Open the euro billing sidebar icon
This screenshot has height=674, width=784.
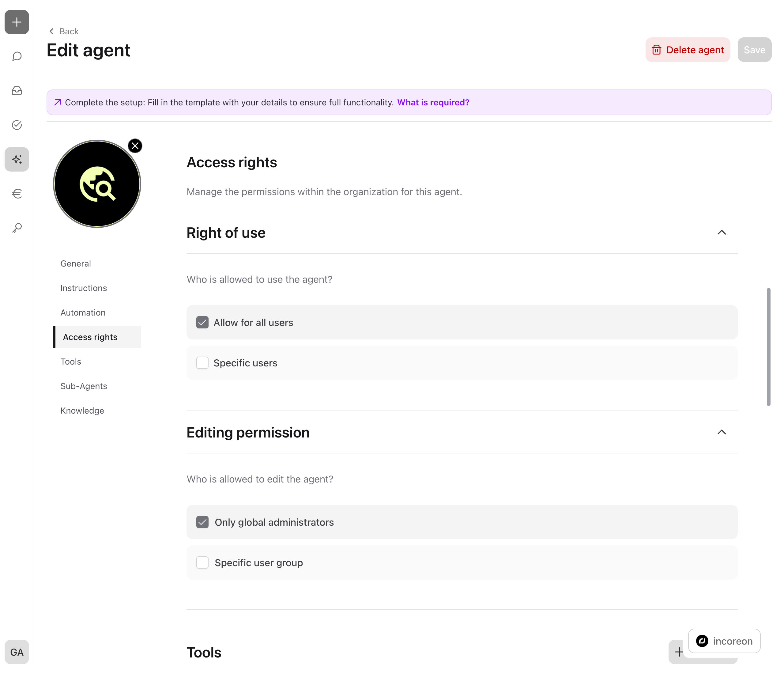click(17, 194)
